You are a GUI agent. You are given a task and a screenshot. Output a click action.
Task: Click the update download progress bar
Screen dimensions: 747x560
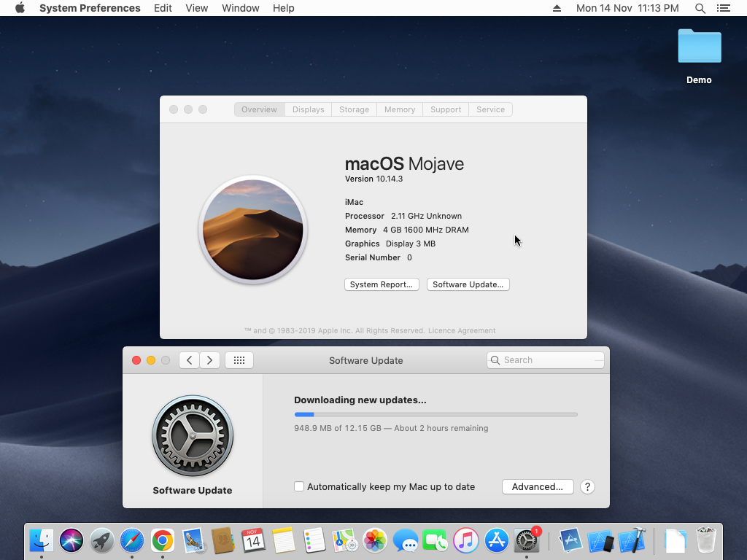point(436,414)
